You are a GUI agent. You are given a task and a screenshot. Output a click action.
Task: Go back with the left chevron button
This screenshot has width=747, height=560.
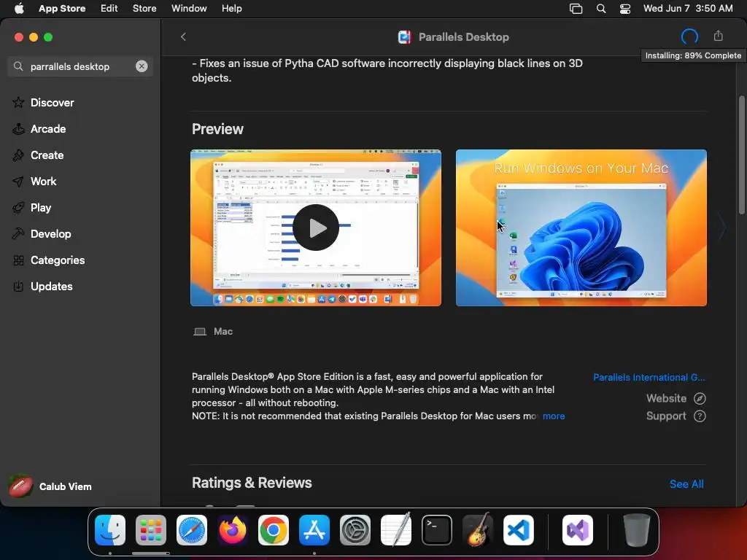coord(183,36)
